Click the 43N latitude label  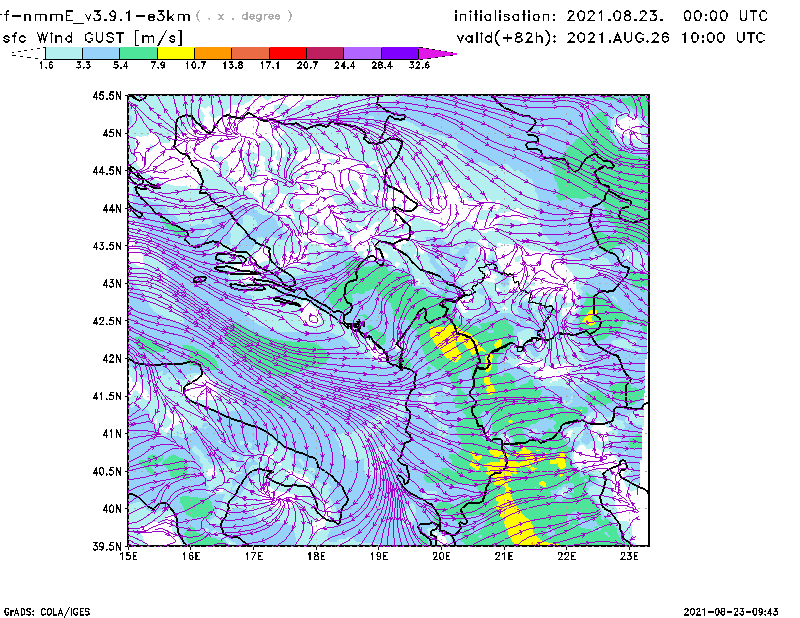(112, 283)
